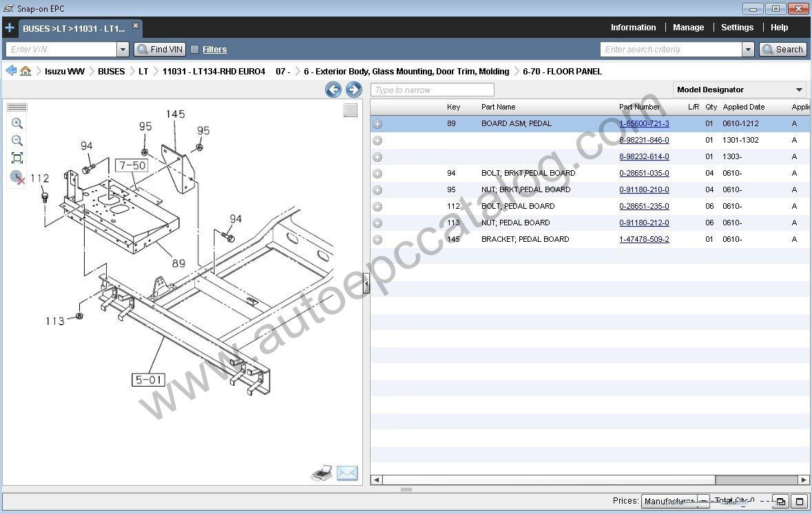
Task: Click the parts table horizontal scrollbar thumb
Action: (x=549, y=480)
